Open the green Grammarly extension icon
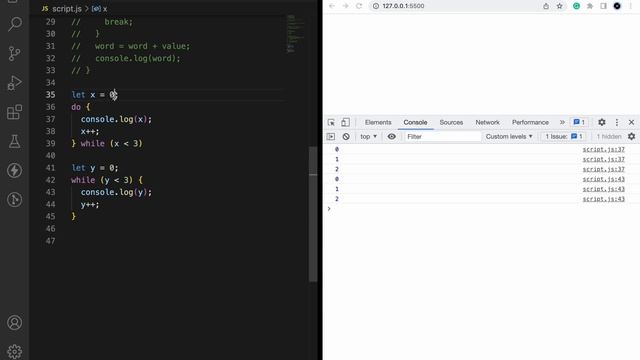The image size is (640, 360). click(576, 6)
